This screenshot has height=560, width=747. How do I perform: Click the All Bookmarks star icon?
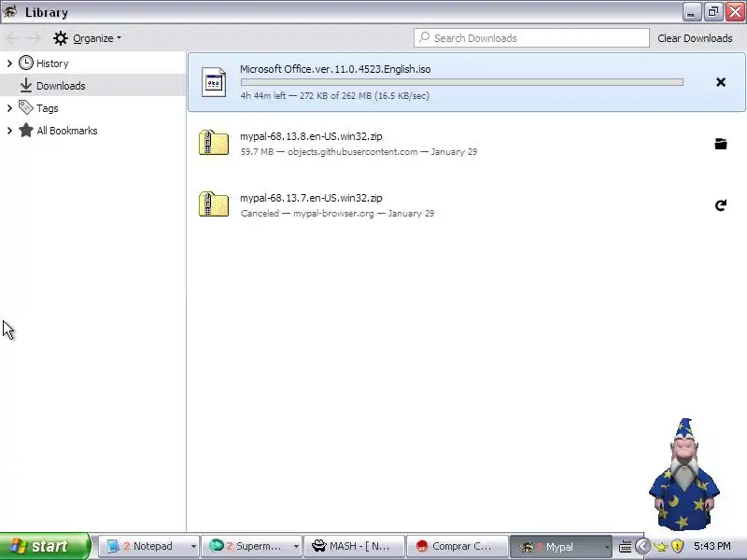(26, 130)
